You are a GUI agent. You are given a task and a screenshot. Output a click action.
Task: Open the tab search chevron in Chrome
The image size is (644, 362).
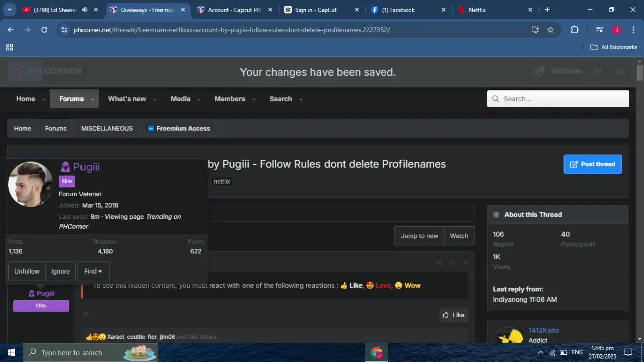(9, 10)
